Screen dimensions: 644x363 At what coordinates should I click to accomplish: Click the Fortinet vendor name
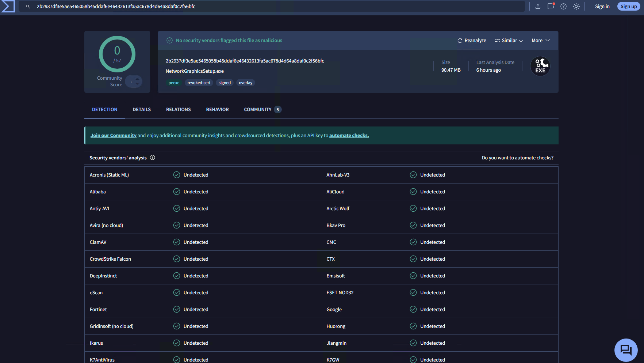tap(98, 309)
